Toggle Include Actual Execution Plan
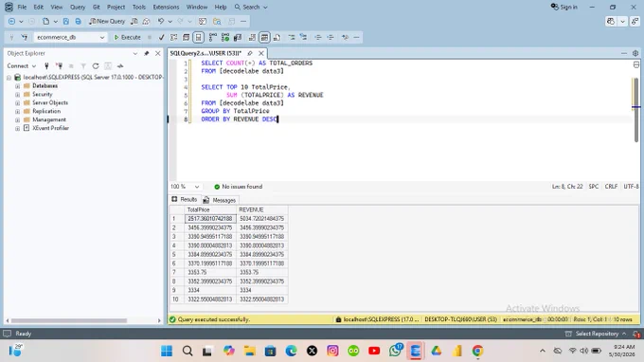Image resolution: width=644 pixels, height=362 pixels. point(213,37)
